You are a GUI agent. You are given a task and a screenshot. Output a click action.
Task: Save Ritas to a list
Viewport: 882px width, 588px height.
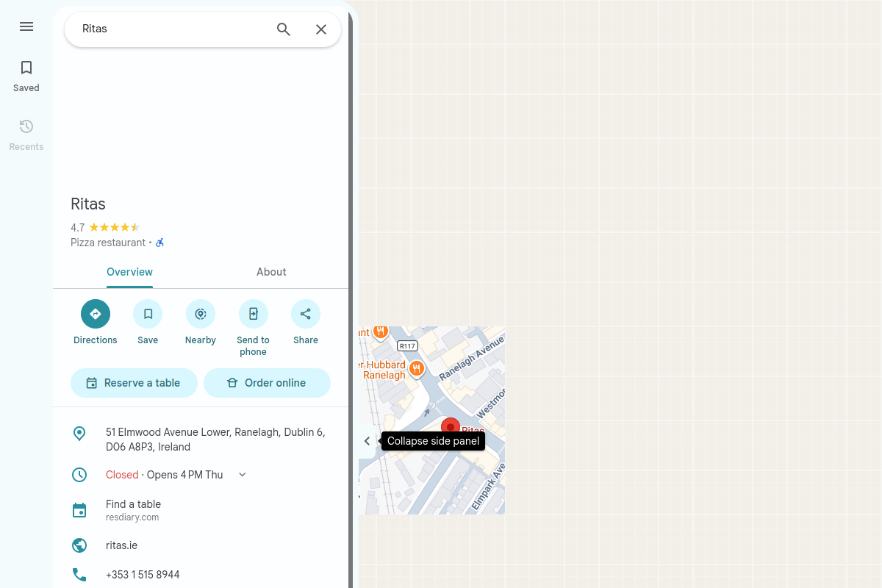(x=148, y=322)
